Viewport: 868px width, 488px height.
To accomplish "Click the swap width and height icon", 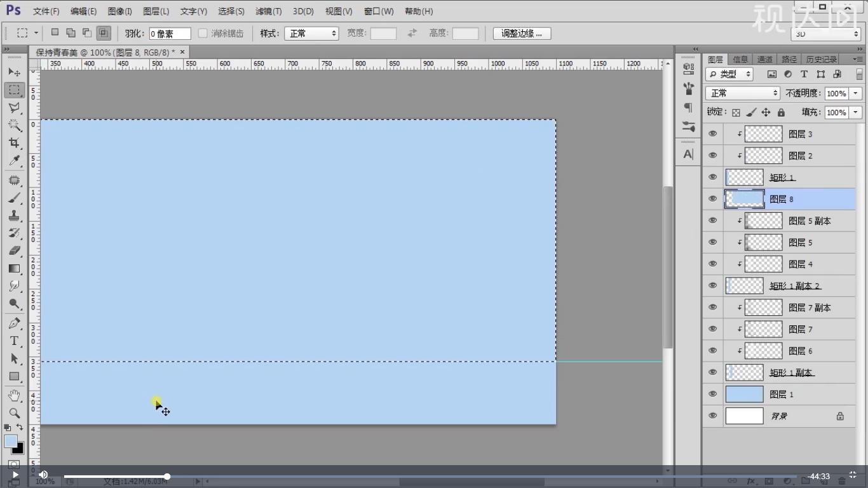I will pyautogui.click(x=412, y=33).
